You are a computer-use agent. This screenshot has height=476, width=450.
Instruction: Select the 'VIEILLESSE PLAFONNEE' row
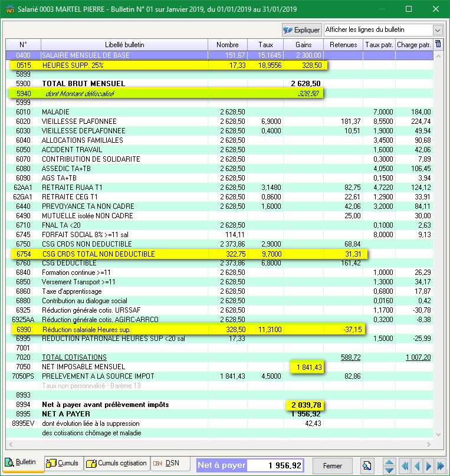219,122
